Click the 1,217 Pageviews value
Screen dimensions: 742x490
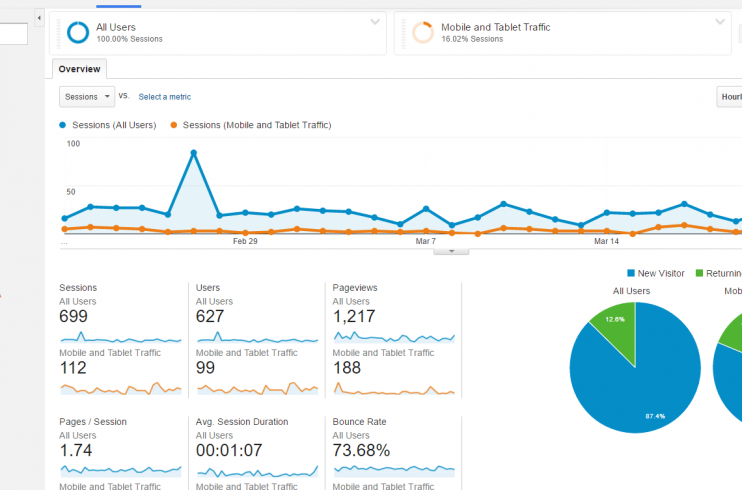[x=354, y=316]
